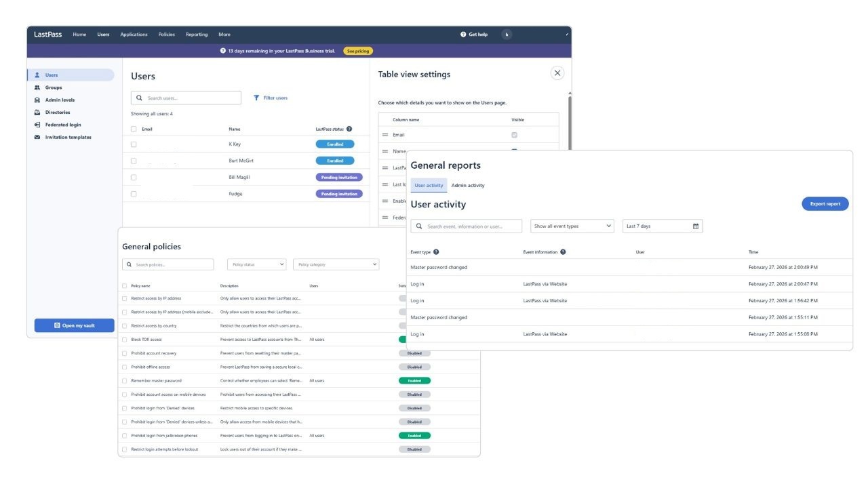The height and width of the screenshot is (488, 868).
Task: Open the More menu in the top bar
Action: (x=224, y=35)
